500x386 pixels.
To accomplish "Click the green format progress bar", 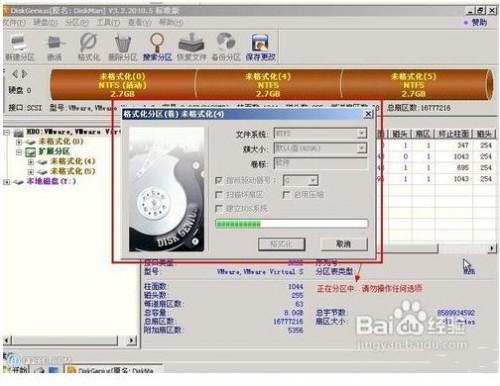I will [x=292, y=224].
